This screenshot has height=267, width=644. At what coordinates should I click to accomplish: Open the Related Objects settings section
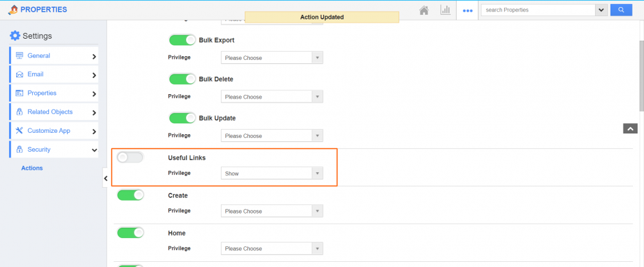53,112
